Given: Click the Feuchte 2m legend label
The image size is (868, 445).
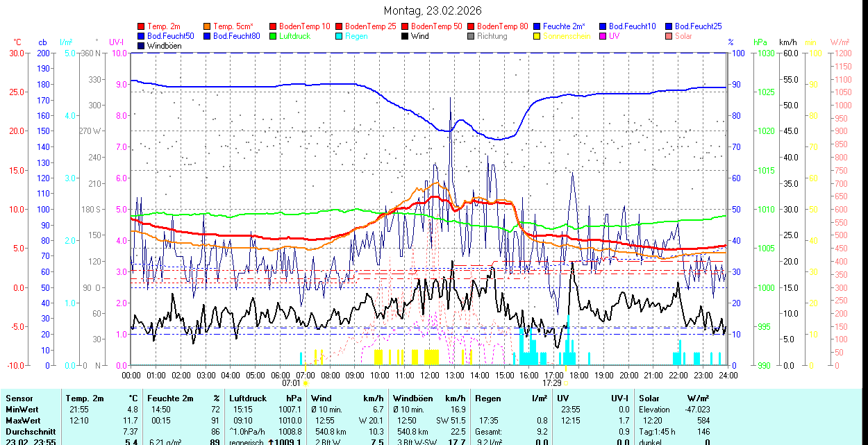Looking at the screenshot, I should click(564, 26).
